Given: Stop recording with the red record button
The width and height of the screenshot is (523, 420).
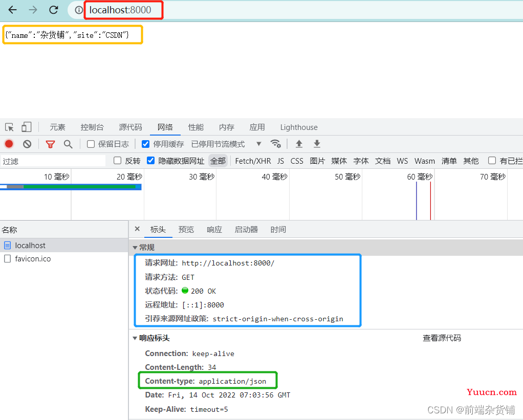Looking at the screenshot, I should (9, 144).
